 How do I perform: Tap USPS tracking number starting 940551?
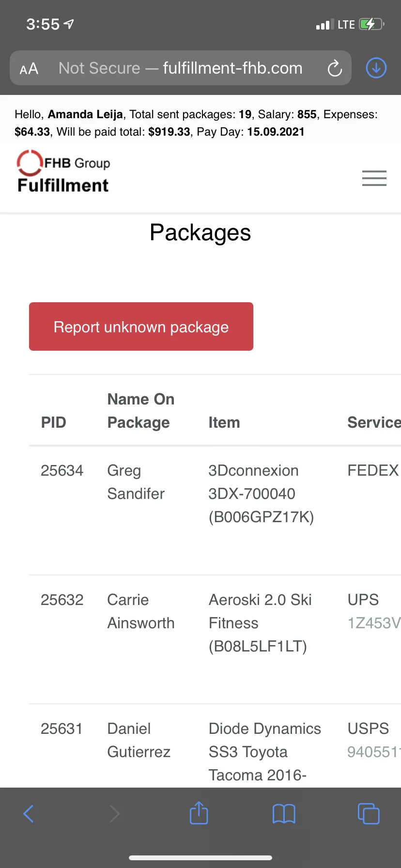point(374,752)
